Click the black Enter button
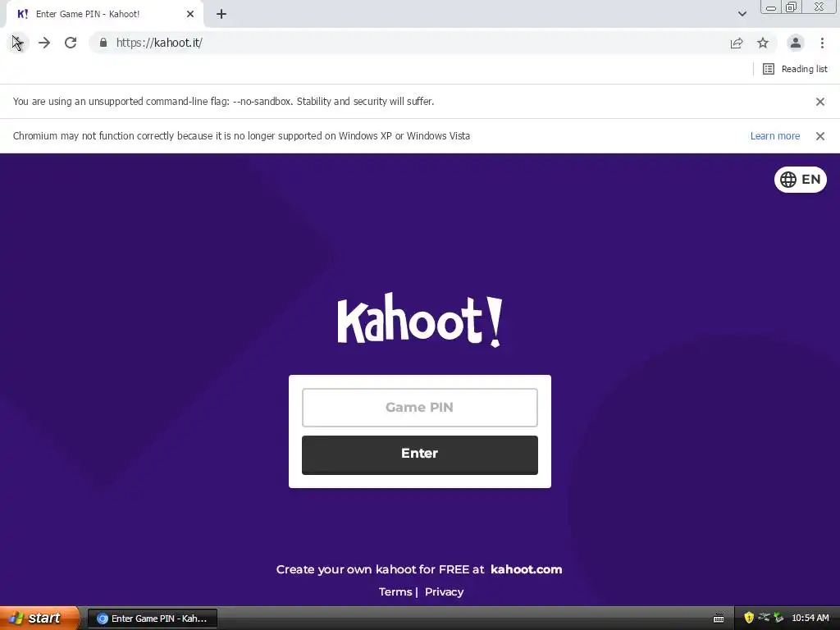This screenshot has height=630, width=840. pyautogui.click(x=420, y=454)
